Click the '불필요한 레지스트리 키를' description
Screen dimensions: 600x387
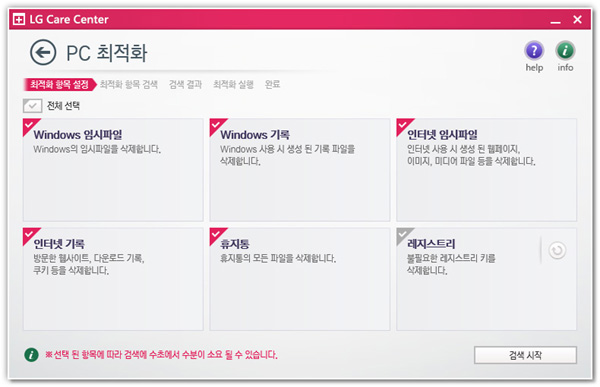(x=451, y=264)
